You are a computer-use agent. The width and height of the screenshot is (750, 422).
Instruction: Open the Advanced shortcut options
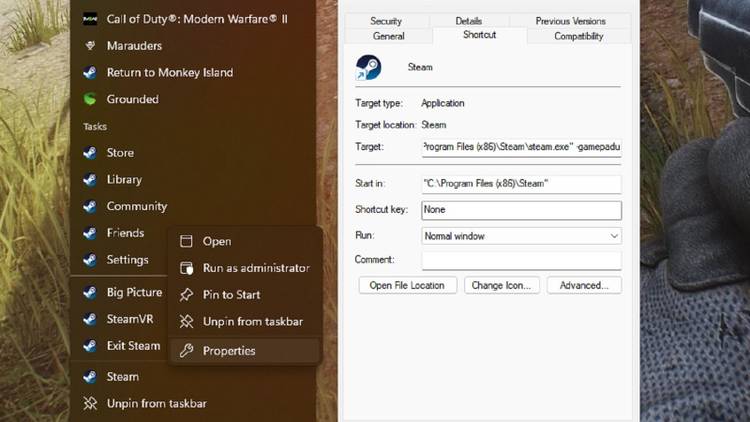(x=584, y=286)
